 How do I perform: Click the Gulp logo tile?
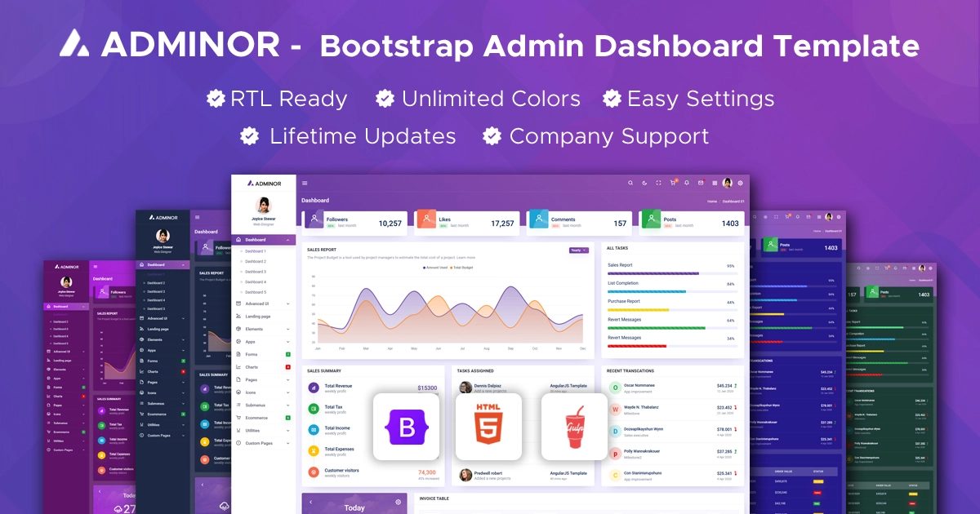click(574, 427)
